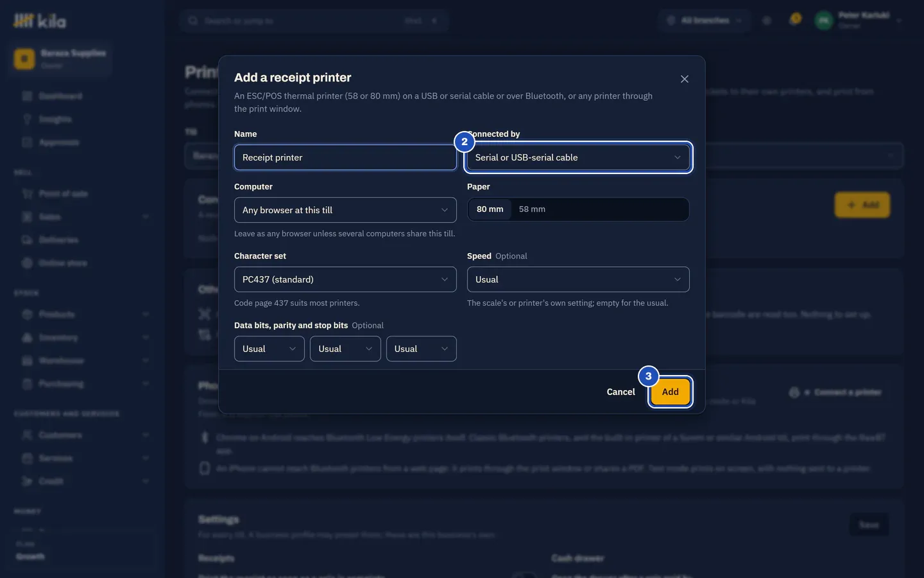Open the Computer dropdown

pyautogui.click(x=345, y=210)
